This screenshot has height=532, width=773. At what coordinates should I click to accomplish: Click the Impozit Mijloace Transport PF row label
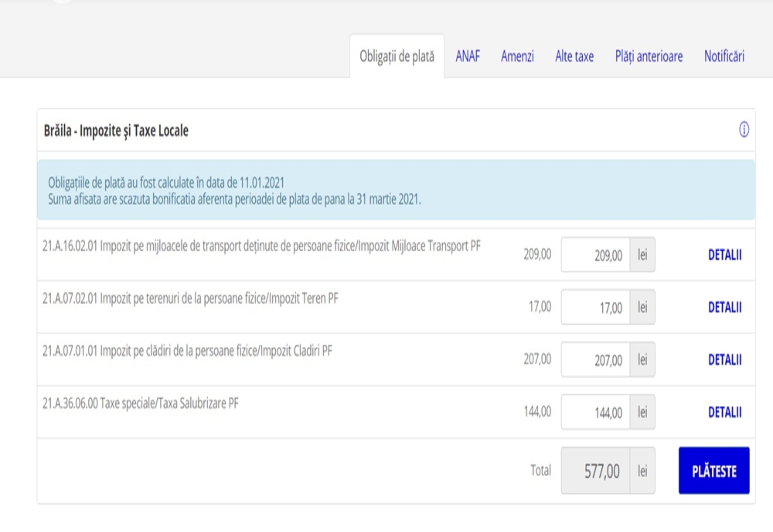coord(261,246)
